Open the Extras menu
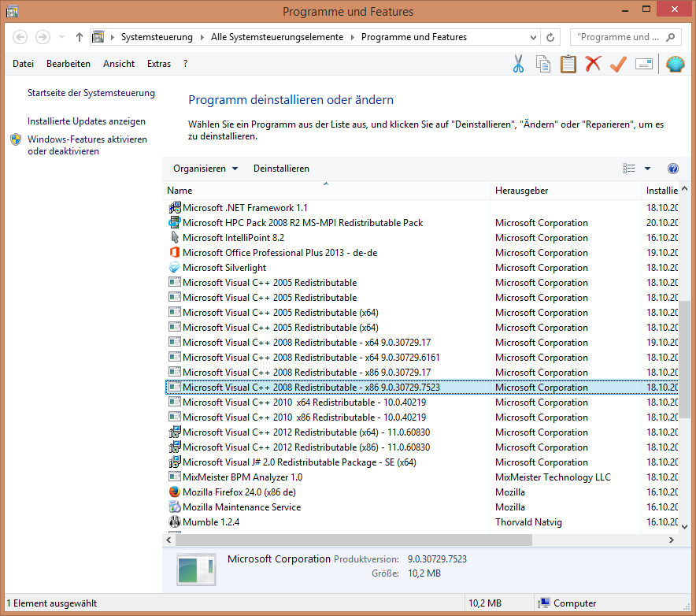 coord(159,64)
